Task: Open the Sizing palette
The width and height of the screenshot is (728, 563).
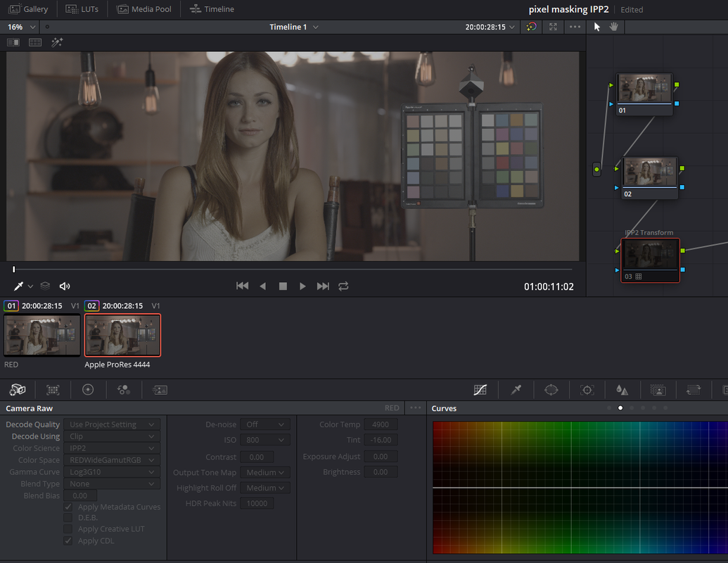Action: coord(693,390)
